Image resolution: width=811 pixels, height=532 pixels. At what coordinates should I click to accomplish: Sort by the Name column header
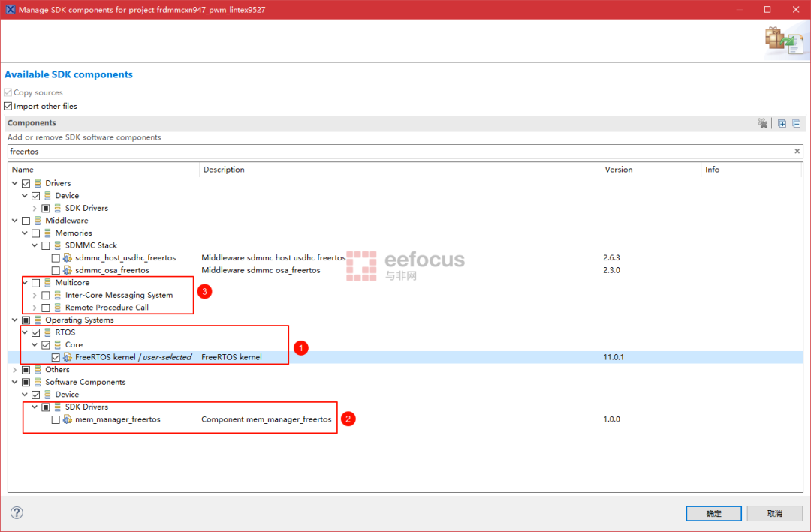[x=104, y=169]
